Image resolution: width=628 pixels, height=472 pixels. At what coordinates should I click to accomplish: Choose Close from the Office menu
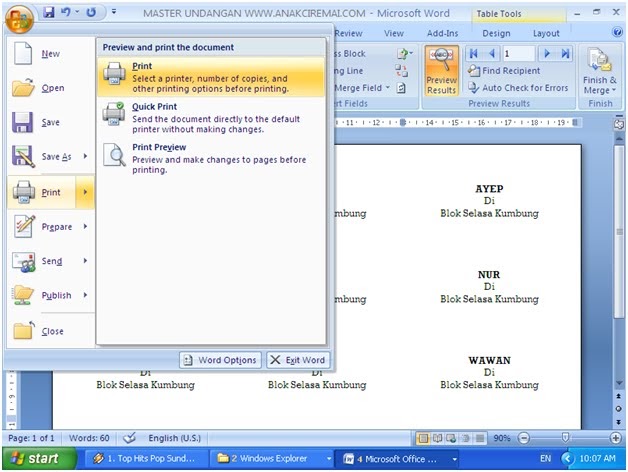[x=50, y=331]
